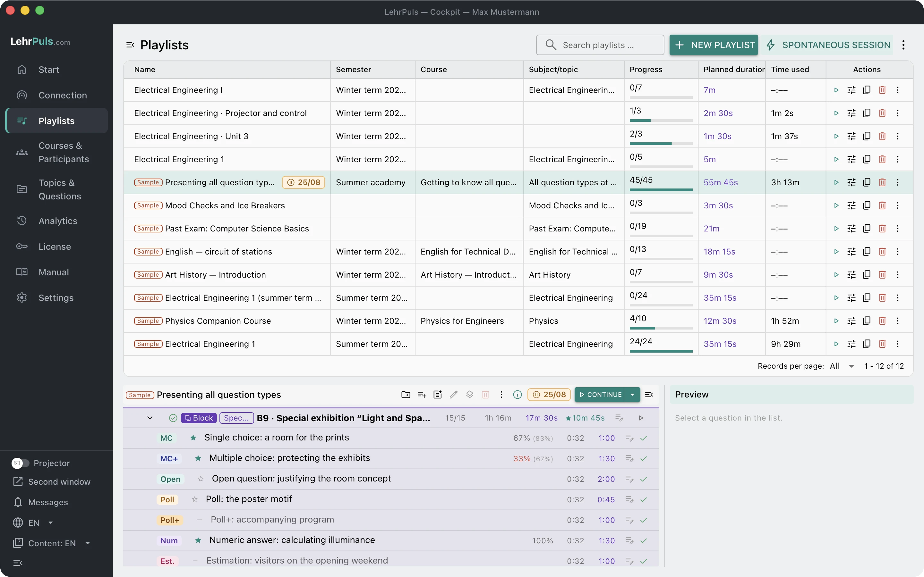Start a SPONTANEOUS SESSION
Viewport: 924px width, 577px height.
pyautogui.click(x=827, y=45)
